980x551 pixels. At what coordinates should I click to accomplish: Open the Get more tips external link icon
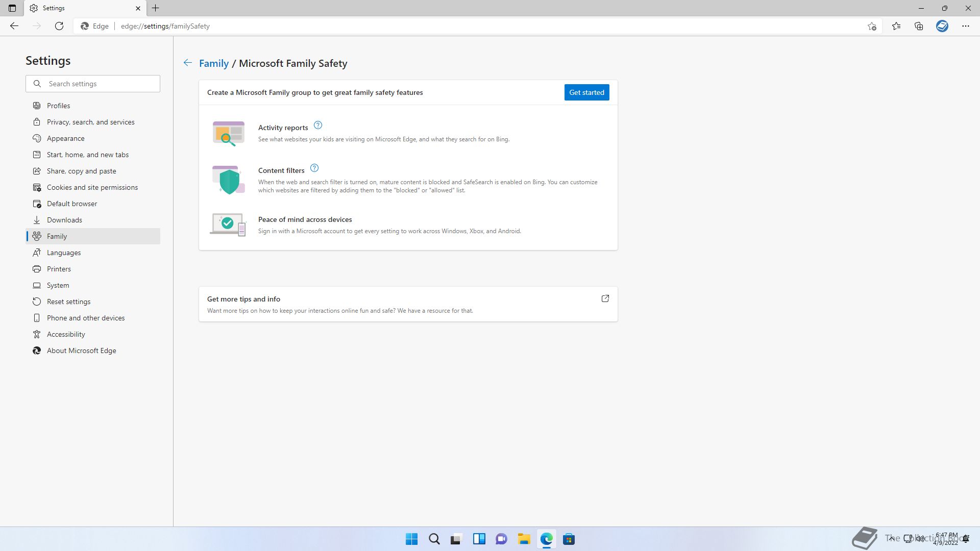coord(605,298)
